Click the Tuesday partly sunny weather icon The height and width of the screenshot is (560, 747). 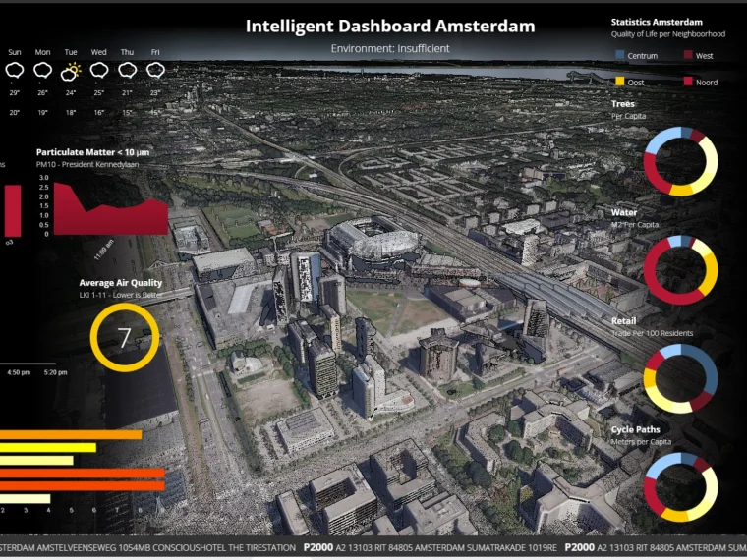[71, 71]
